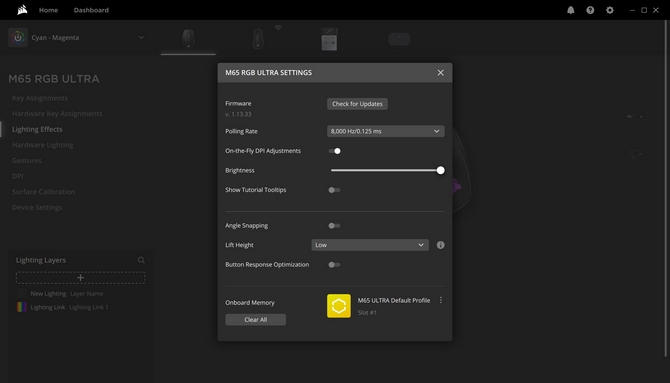
Task: Open Surface Calibration section
Action: [43, 192]
